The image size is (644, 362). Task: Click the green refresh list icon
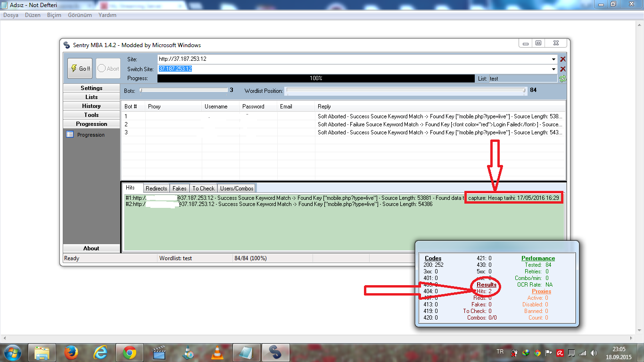[x=562, y=79]
